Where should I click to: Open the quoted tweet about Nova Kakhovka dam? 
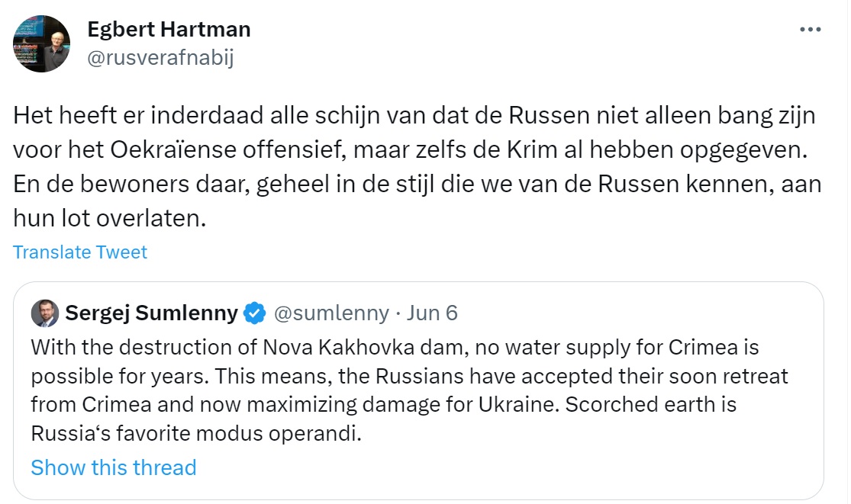click(418, 390)
